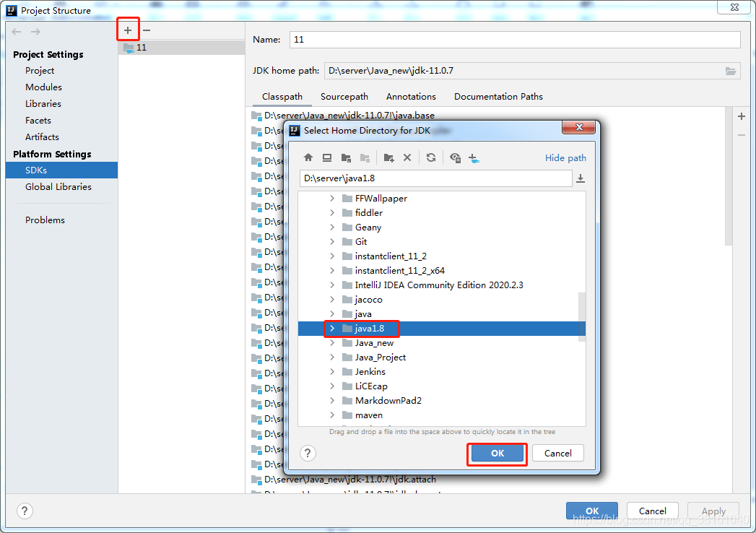Cancel the Select Home Directory dialog
The image size is (756, 533).
(x=558, y=454)
